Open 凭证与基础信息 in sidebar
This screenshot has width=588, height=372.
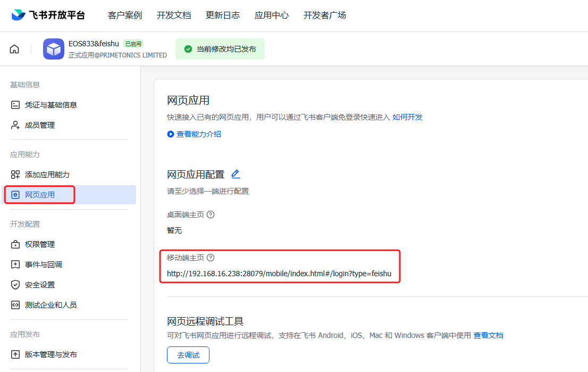[x=51, y=105]
